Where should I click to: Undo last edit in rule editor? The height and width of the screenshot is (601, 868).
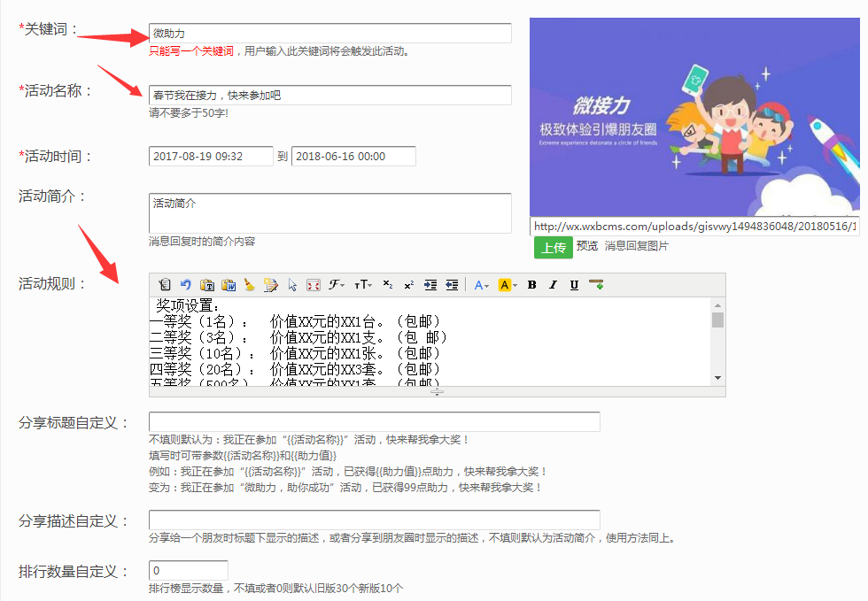(185, 284)
